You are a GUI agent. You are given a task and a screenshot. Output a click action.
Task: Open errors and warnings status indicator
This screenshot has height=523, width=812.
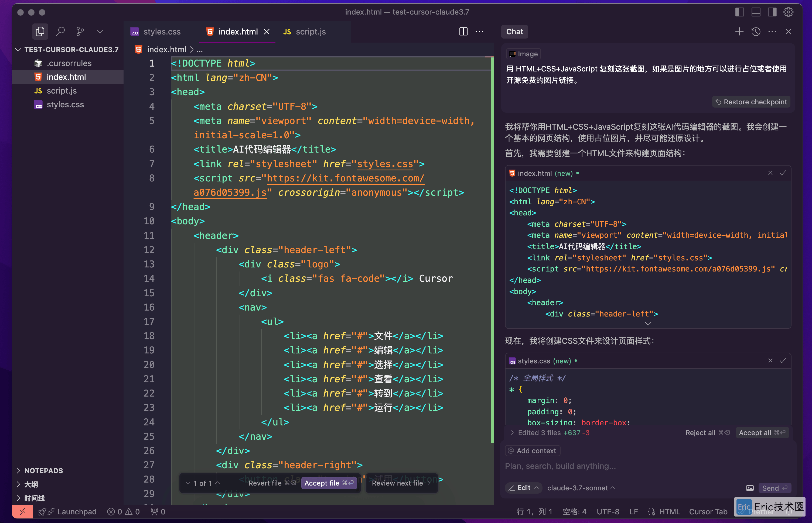point(123,512)
